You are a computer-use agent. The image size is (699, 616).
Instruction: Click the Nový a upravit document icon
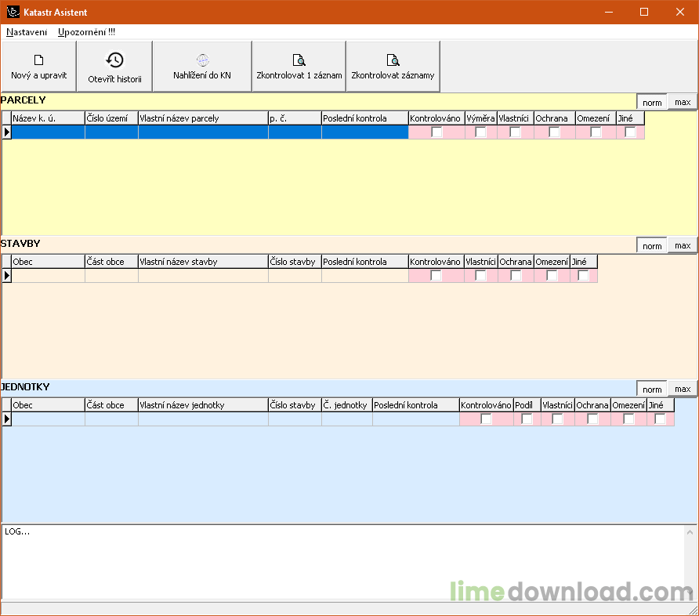coord(38,60)
